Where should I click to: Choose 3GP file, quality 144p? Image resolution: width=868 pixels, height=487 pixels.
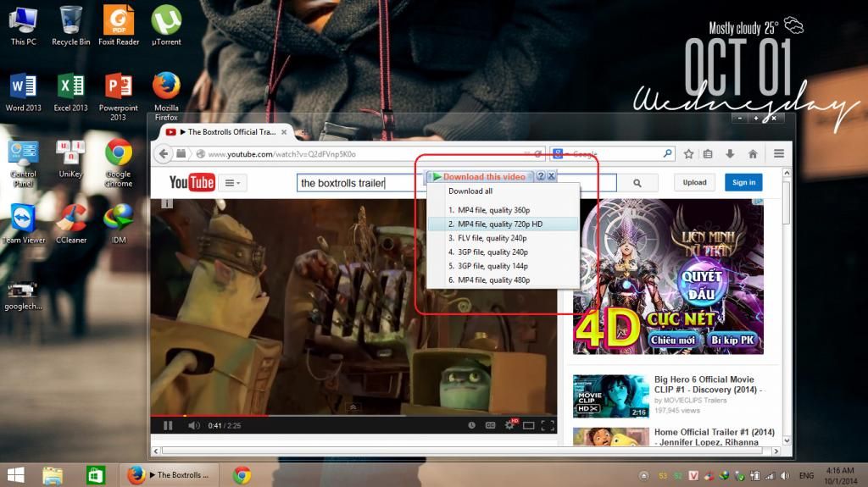(x=504, y=266)
